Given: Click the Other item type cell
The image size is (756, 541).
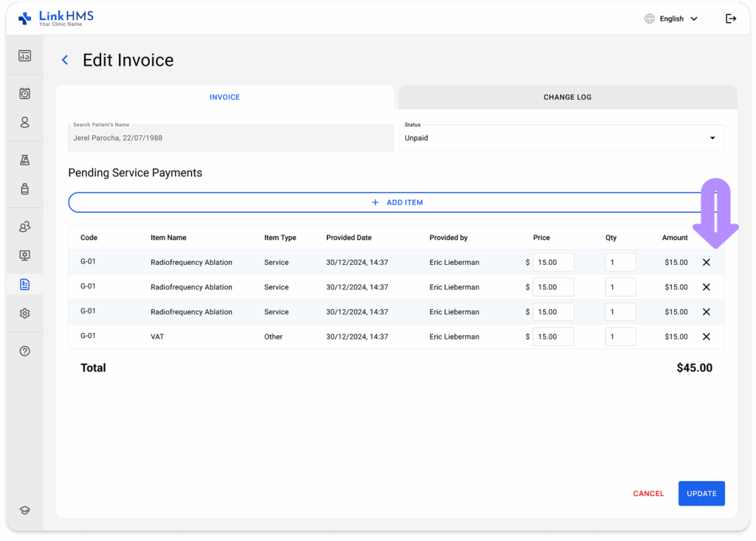Looking at the screenshot, I should point(273,337).
